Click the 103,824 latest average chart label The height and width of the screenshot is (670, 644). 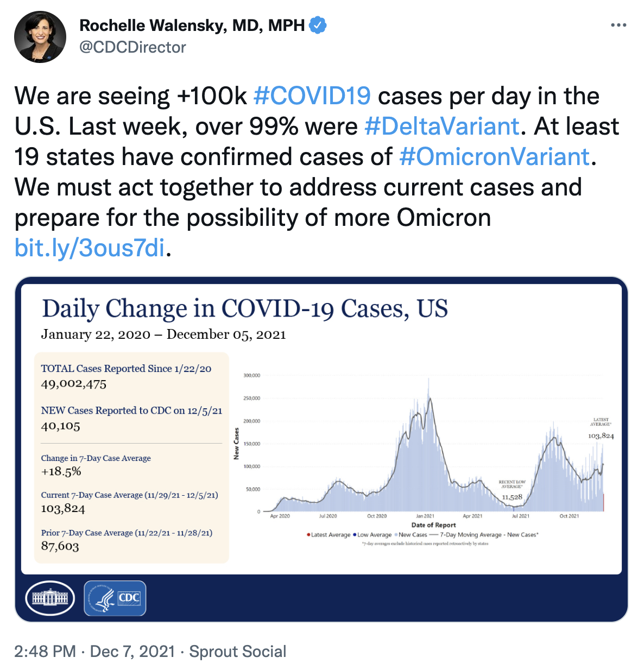click(601, 436)
